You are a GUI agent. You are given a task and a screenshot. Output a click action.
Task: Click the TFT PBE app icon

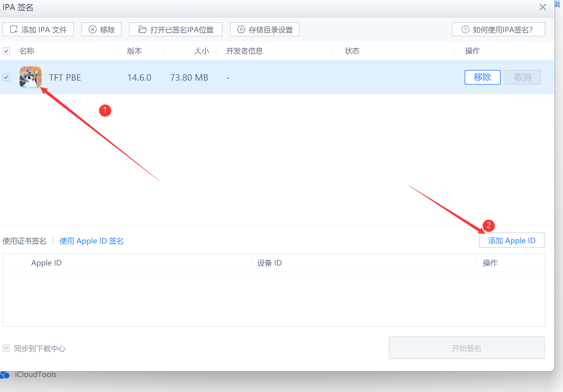tap(30, 77)
